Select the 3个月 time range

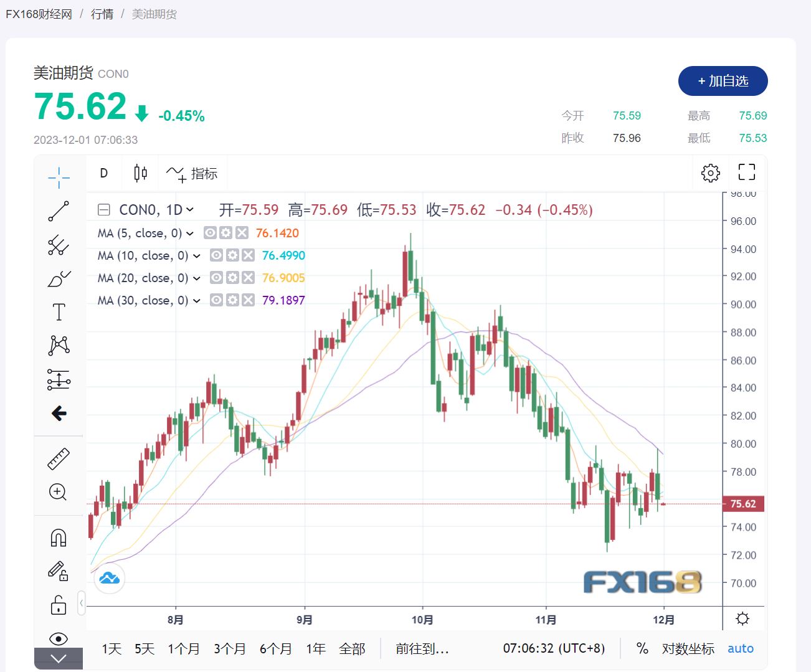point(229,649)
